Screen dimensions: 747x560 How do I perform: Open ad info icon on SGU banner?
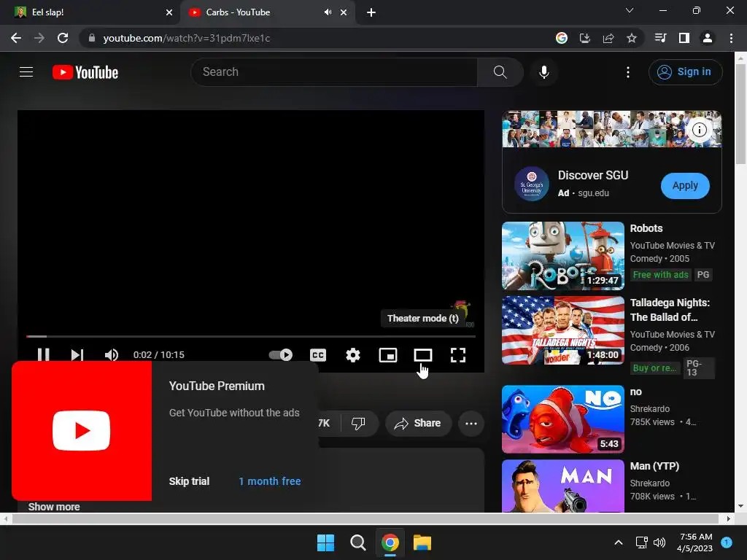tap(699, 130)
